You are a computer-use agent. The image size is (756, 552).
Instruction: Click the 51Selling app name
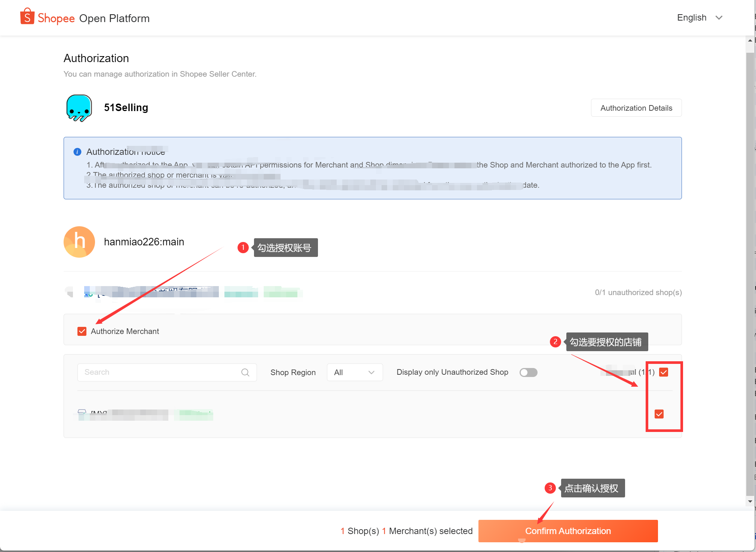coord(126,108)
